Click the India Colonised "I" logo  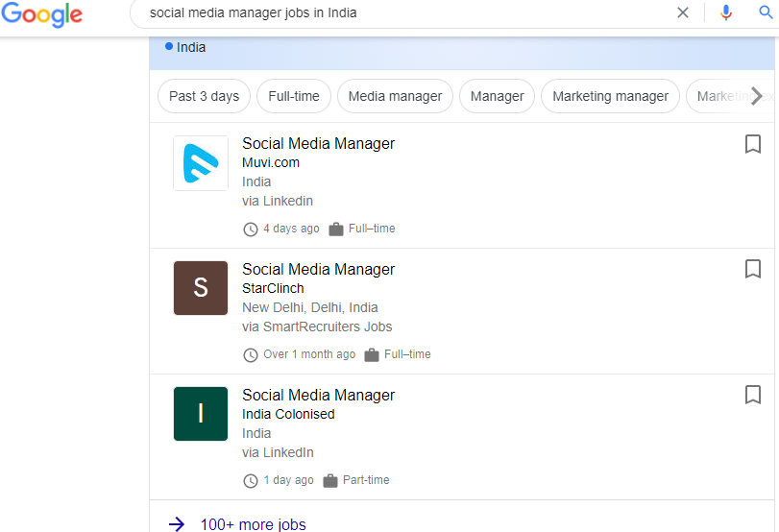tap(201, 414)
